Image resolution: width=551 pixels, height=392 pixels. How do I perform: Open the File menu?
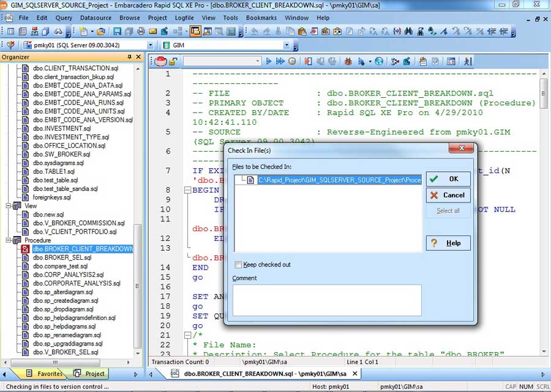(23, 18)
